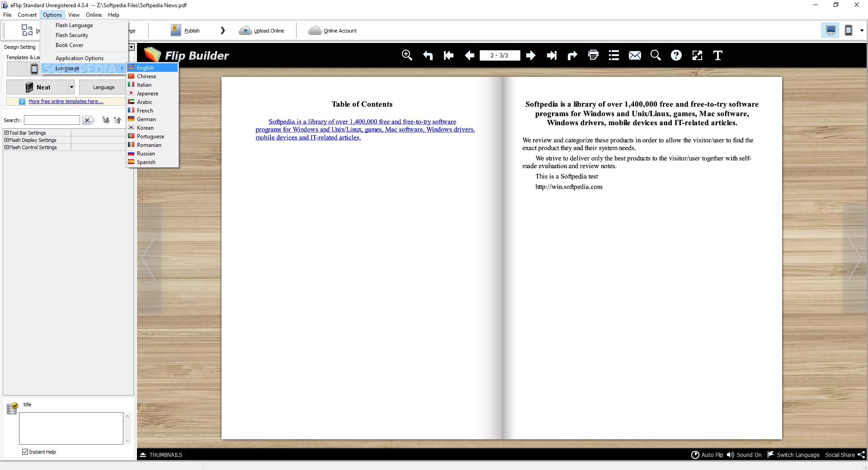Click the Neat template button
Viewport: 868px width, 470px height.
point(37,87)
